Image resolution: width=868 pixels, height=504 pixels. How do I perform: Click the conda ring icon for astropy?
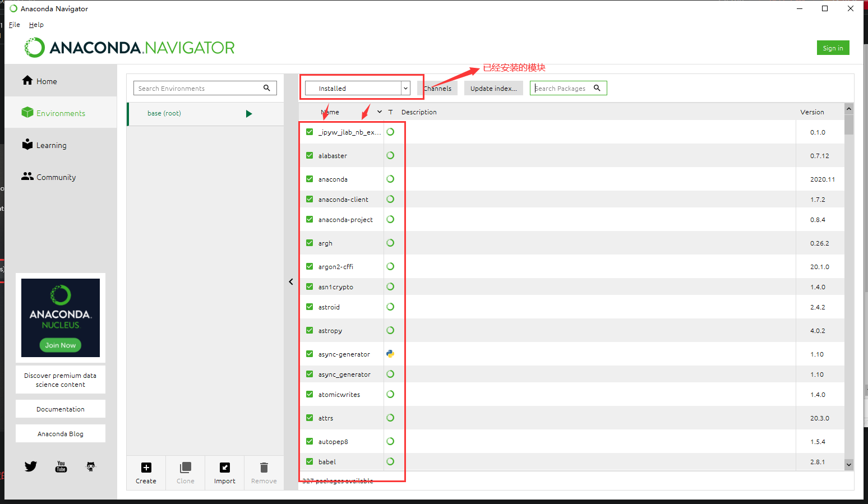(390, 330)
